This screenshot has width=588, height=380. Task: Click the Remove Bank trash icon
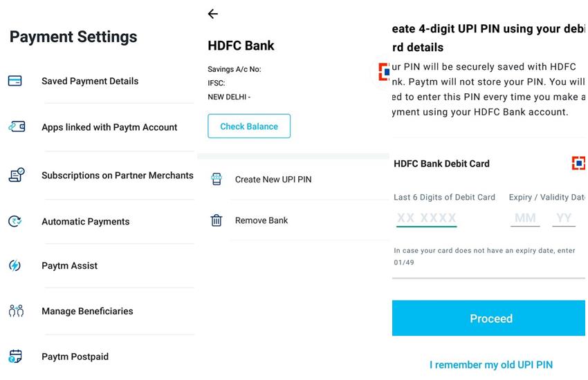pos(217,220)
